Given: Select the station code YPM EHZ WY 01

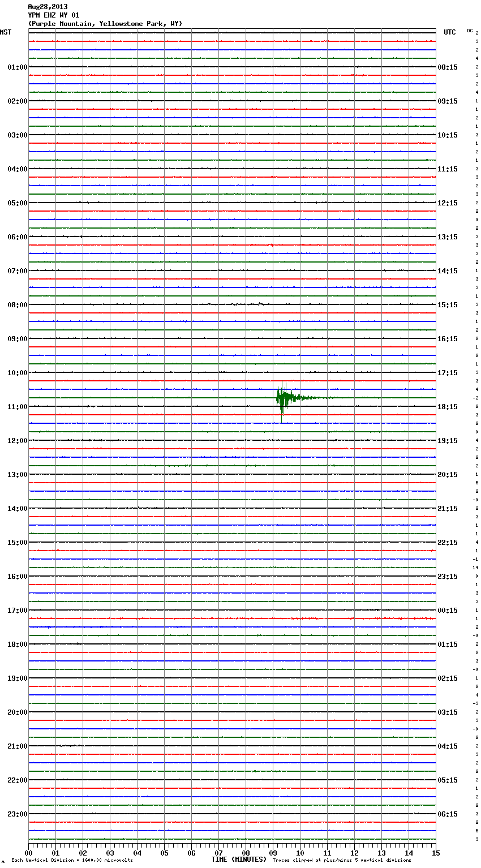Looking at the screenshot, I should [54, 15].
